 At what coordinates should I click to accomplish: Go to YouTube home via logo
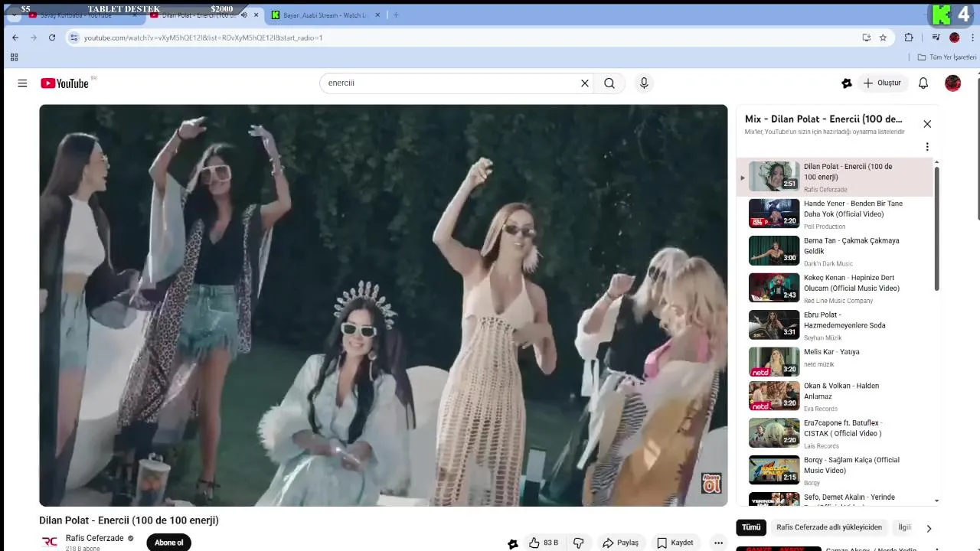[x=64, y=83]
